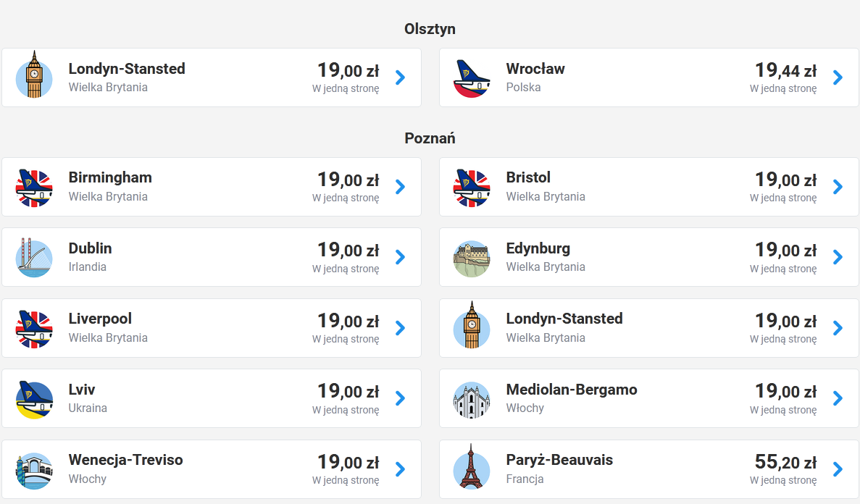
Task: Click the Paryż-Beauvais Eiffel Tower icon
Action: 472,467
